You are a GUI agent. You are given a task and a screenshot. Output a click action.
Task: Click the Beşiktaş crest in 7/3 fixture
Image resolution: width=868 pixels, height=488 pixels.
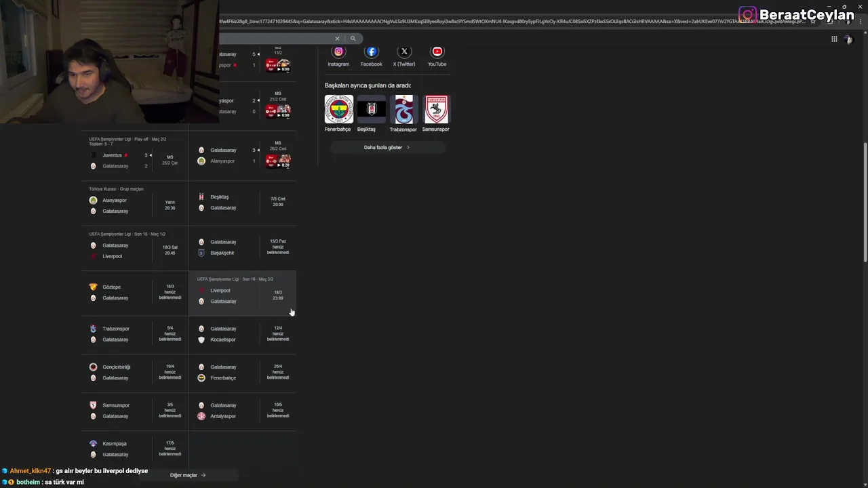click(x=201, y=197)
